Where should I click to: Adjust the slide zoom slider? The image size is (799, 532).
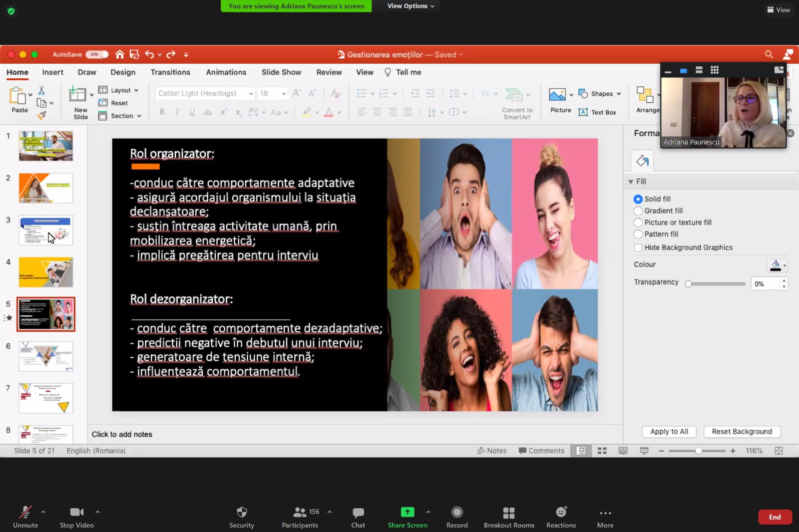[698, 451]
